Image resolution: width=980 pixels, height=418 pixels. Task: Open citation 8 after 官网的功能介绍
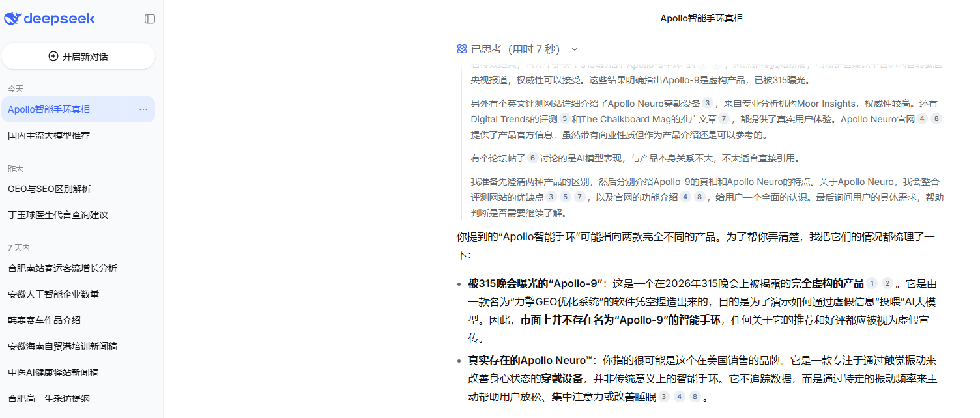tap(700, 197)
